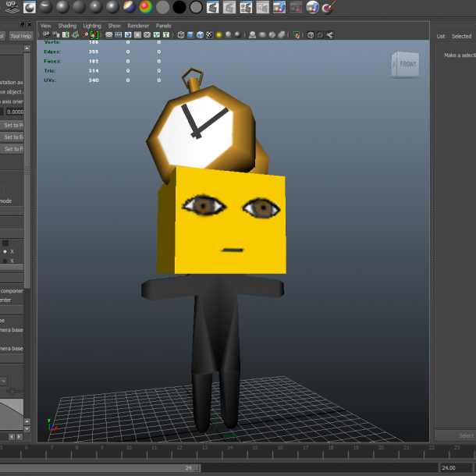The image size is (476, 476).
Task: Open the Lighting panel menu
Action: click(x=92, y=26)
